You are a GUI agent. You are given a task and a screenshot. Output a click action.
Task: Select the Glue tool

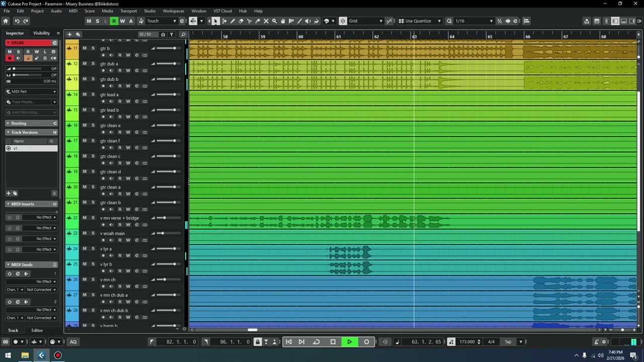coord(258,21)
